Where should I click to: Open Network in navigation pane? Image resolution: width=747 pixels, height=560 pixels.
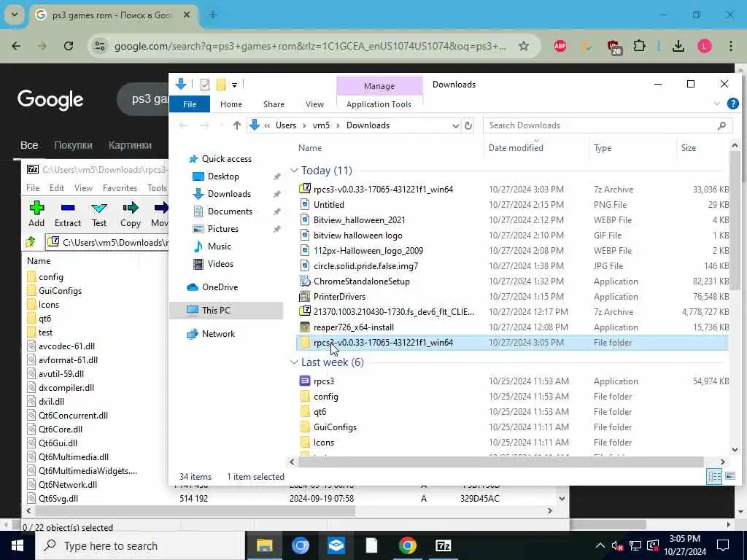[218, 334]
